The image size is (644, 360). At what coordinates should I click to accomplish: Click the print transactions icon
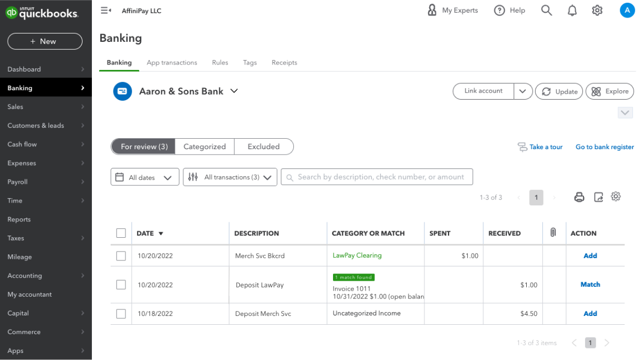click(579, 197)
